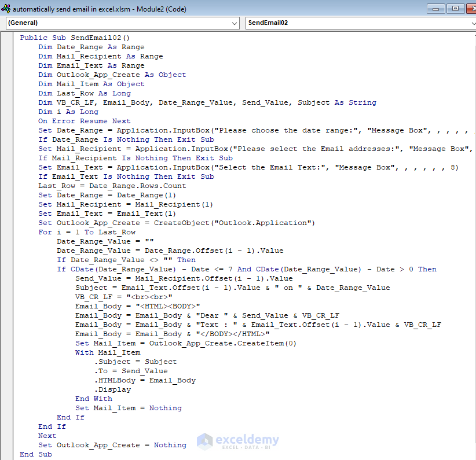Click the 'Select the Email Text' InputBox line
Viewport: 476px width, 460px height.
pos(248,167)
